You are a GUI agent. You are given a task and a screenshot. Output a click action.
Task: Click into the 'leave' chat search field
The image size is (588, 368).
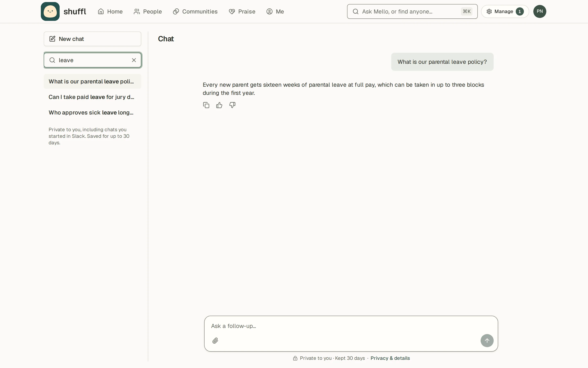click(92, 60)
